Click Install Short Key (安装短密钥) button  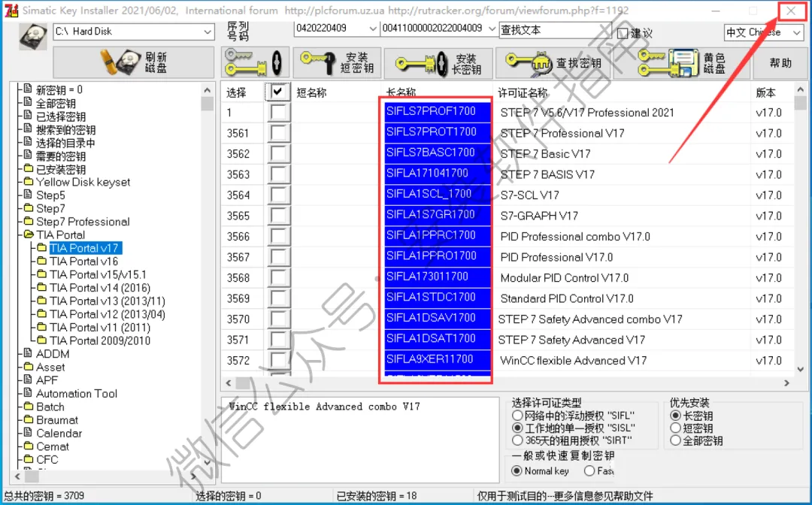[x=337, y=62]
